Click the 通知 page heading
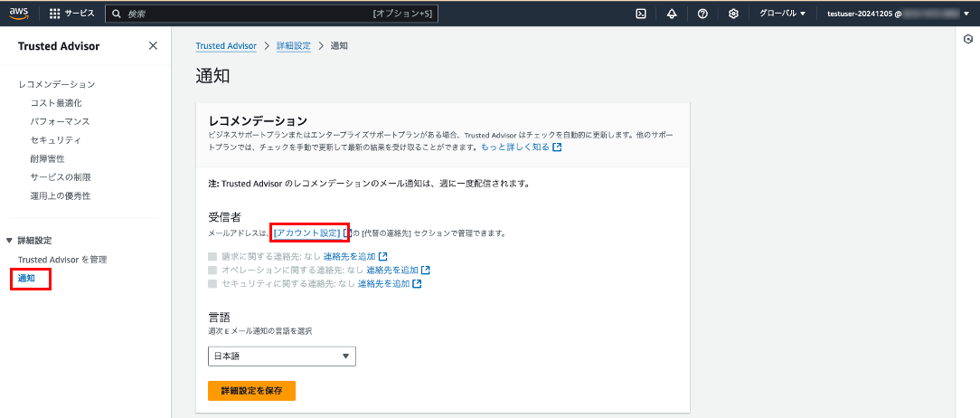This screenshot has width=980, height=418. pos(213,76)
